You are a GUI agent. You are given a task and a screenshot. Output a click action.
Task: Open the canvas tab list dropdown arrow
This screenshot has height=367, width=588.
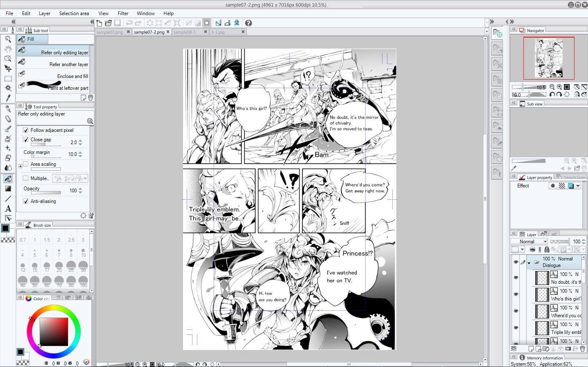tap(487, 31)
